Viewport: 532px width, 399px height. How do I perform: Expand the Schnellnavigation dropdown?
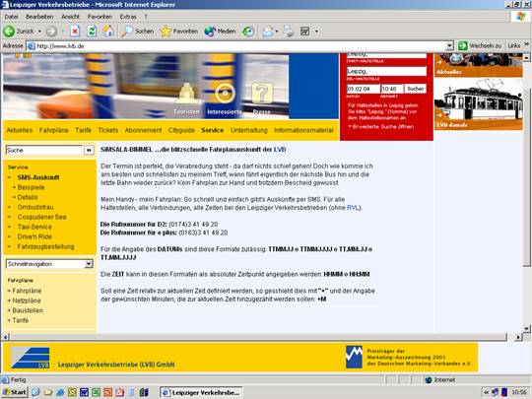pos(89,264)
